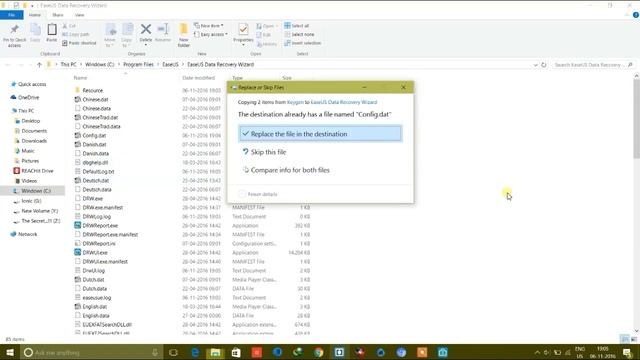
Task: Select OneDrive in navigation pane
Action: click(25, 98)
